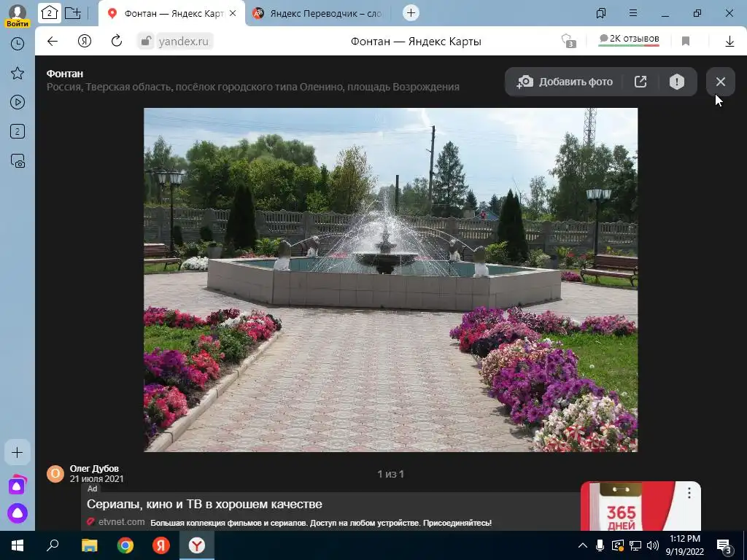Open the 365 дней ad options menu
Viewport: 747px width, 560px height.
(689, 494)
